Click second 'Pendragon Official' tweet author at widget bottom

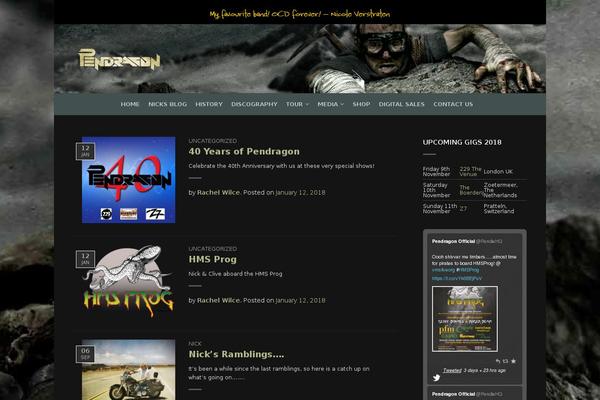[453, 394]
